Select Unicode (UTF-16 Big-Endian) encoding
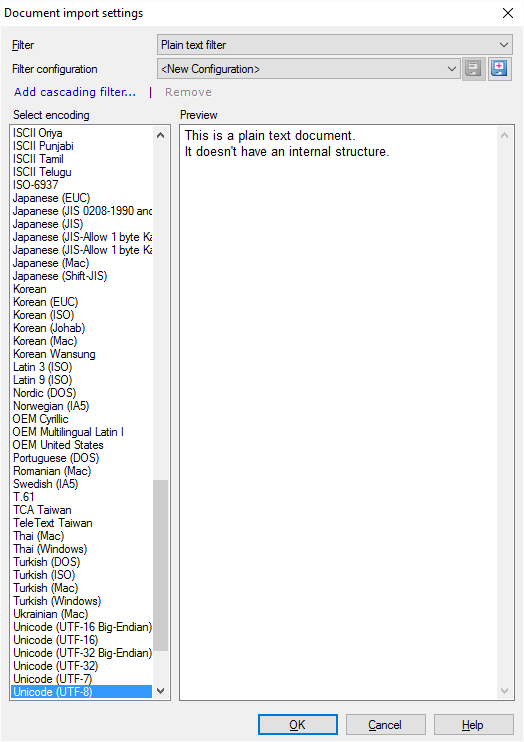The width and height of the screenshot is (524, 742). coord(81,627)
